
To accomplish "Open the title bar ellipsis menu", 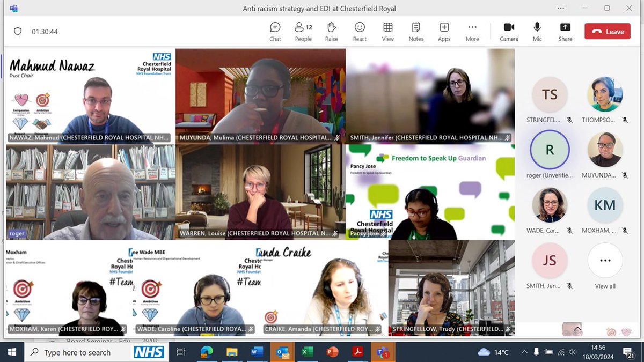I will 561,8.
